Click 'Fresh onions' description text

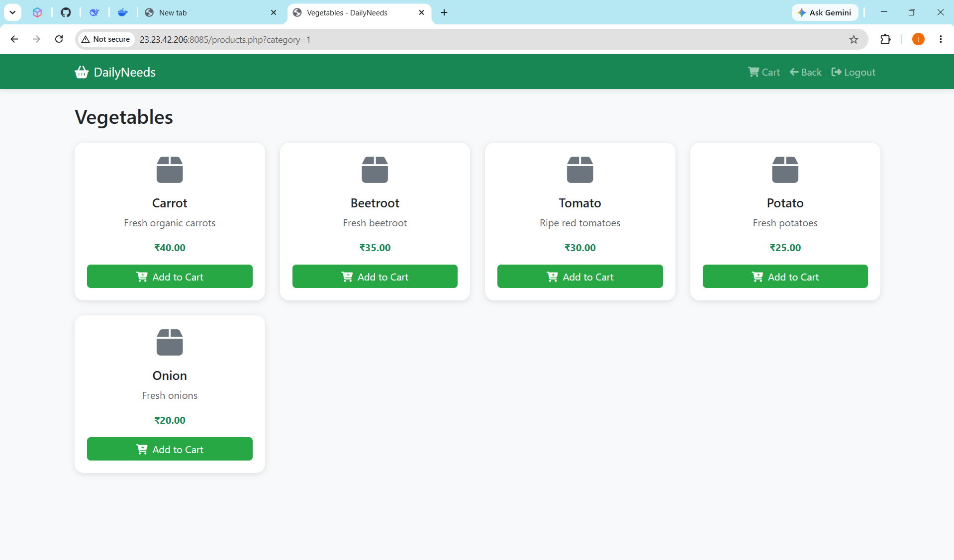pyautogui.click(x=170, y=395)
